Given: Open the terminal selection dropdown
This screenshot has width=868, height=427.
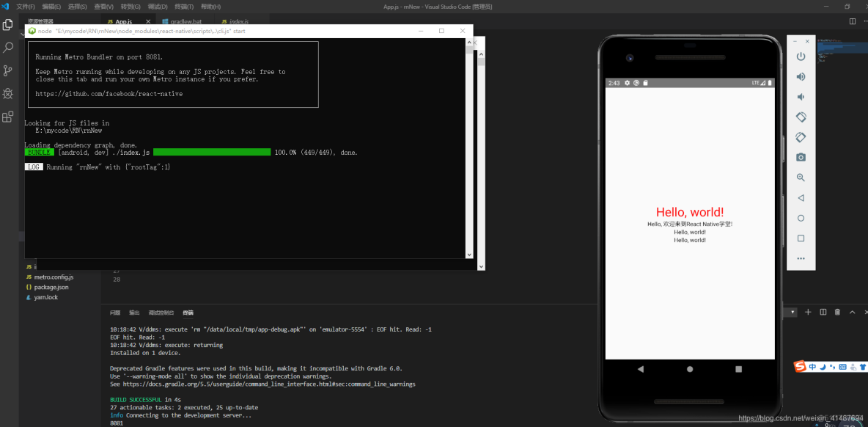Looking at the screenshot, I should tap(790, 312).
